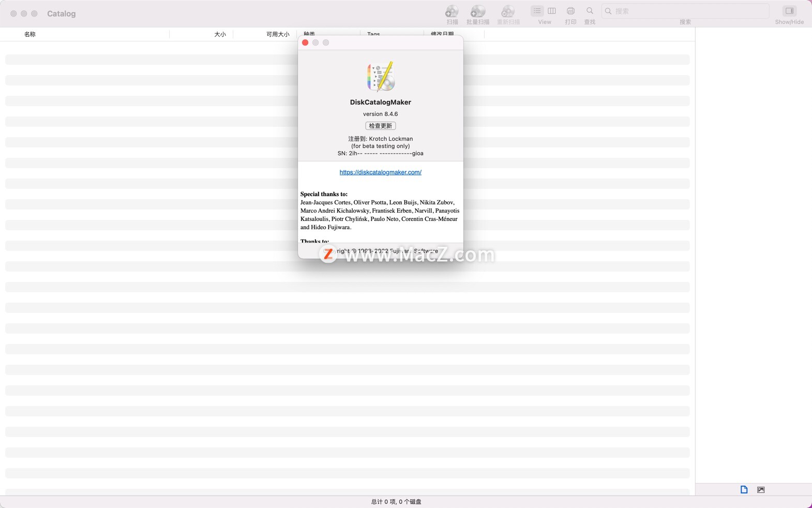Click the 扫描 scan disk icon
Image resolution: width=812 pixels, height=508 pixels.
tap(452, 11)
